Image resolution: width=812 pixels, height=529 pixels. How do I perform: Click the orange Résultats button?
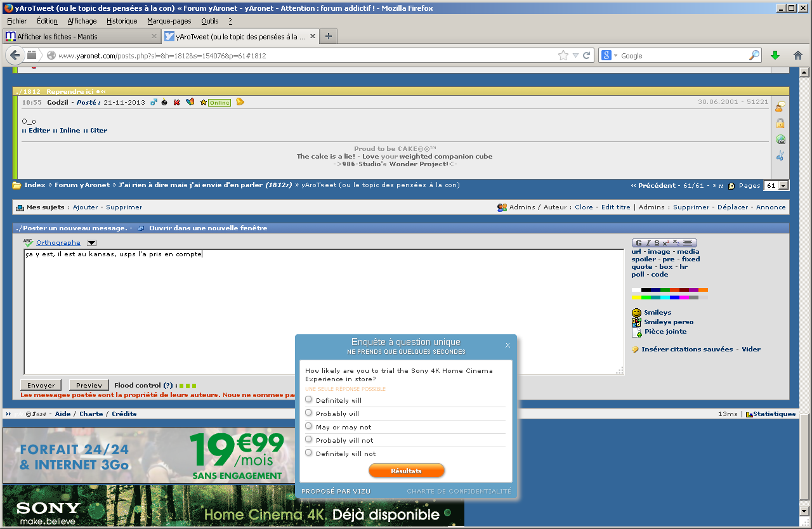406,471
